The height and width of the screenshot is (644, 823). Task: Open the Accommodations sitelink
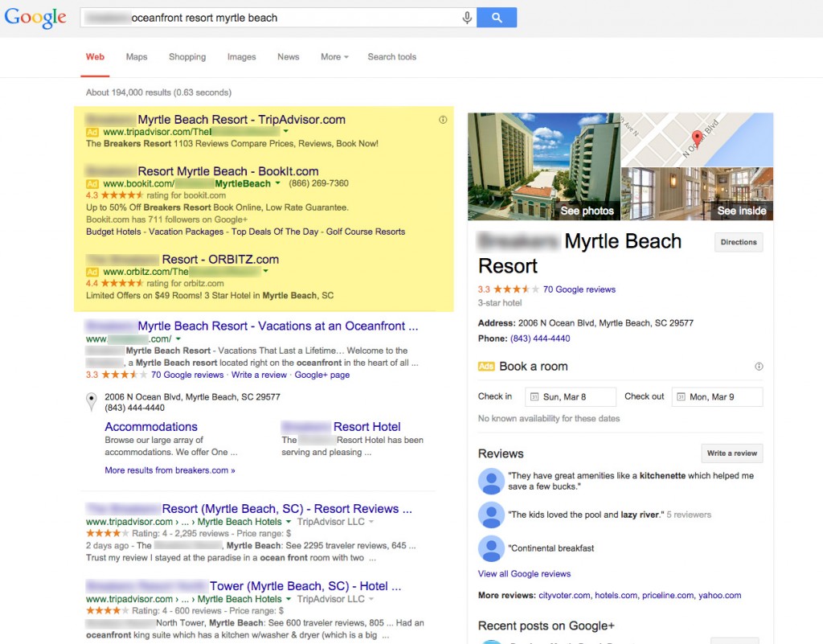(151, 427)
